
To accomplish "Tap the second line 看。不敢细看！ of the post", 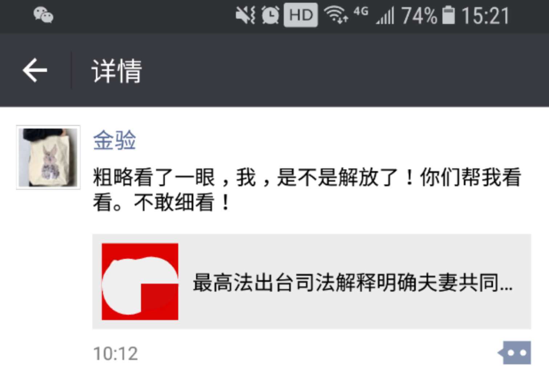I will (x=162, y=202).
